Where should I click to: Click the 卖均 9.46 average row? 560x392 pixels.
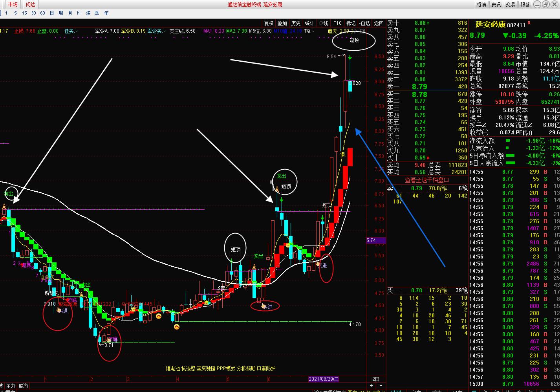(427, 165)
